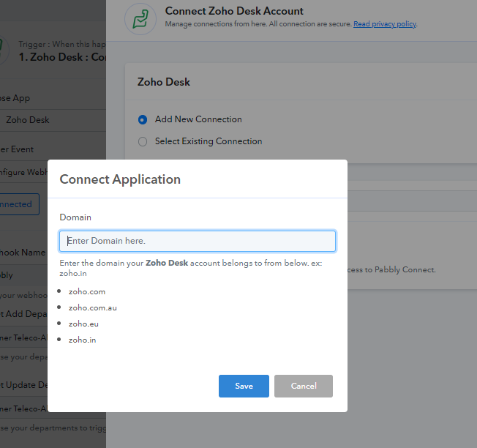
Task: Click the zoho.eu domain option text
Action: point(83,324)
